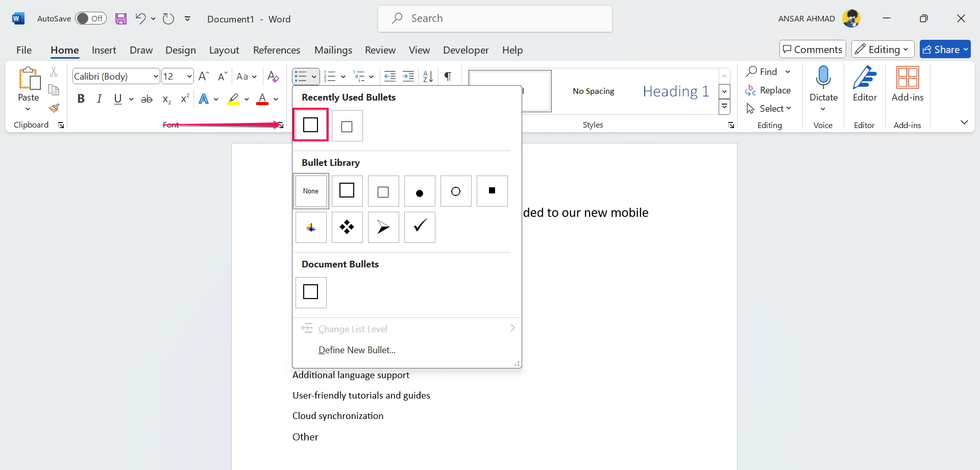Select the Format Painter brush

tap(54, 108)
